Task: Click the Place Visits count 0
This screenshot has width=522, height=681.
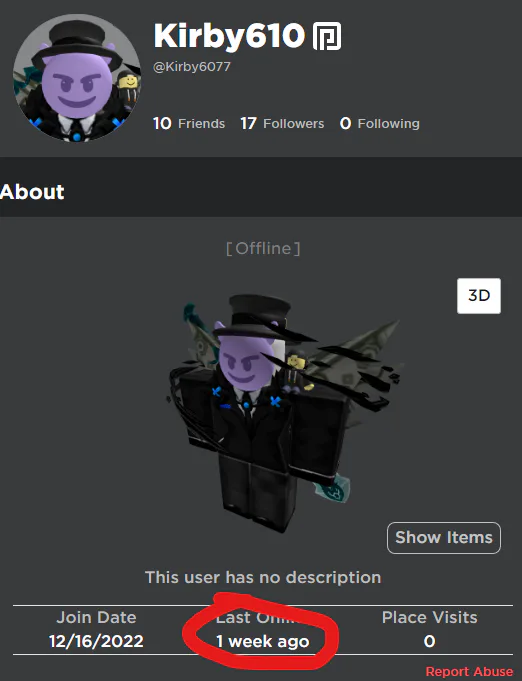Action: coord(429,641)
